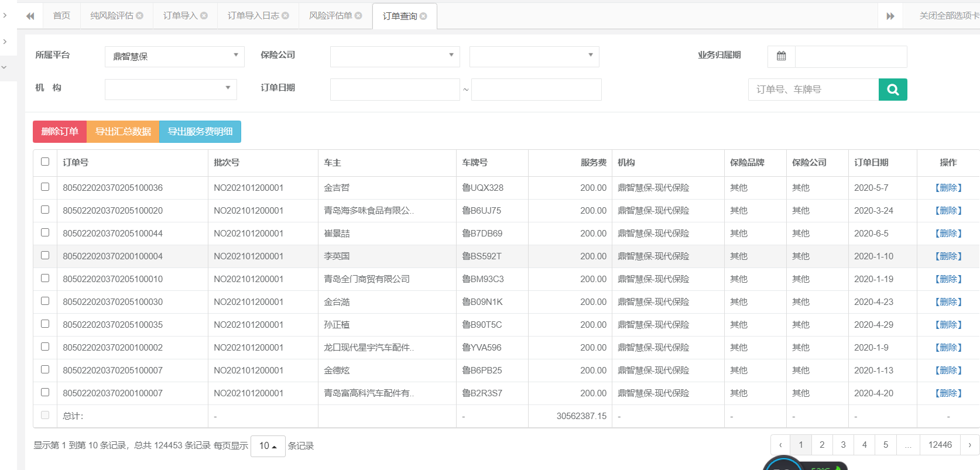Open the calendar icon for 业务归属期
This screenshot has width=980, height=470.
click(781, 56)
